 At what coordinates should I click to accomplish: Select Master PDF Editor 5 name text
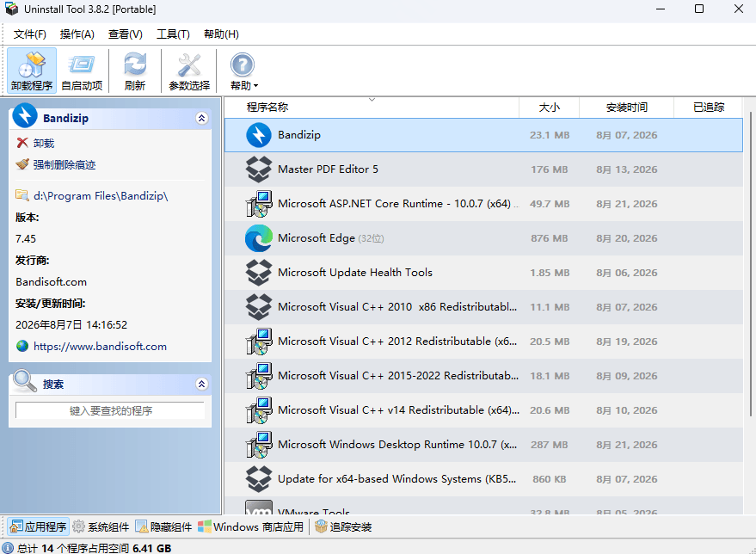click(328, 169)
